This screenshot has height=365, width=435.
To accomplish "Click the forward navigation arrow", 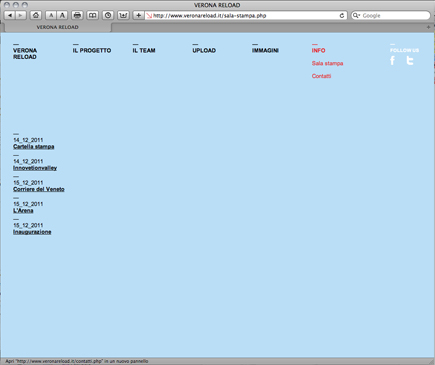I will (x=21, y=15).
